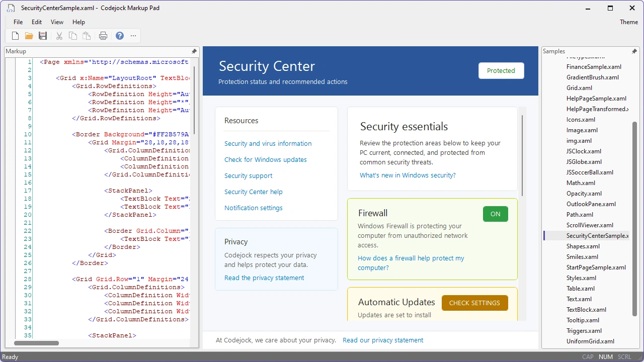Click the CHECK SETTINGS button
Viewport: 644px width, 362px height.
coord(474,303)
